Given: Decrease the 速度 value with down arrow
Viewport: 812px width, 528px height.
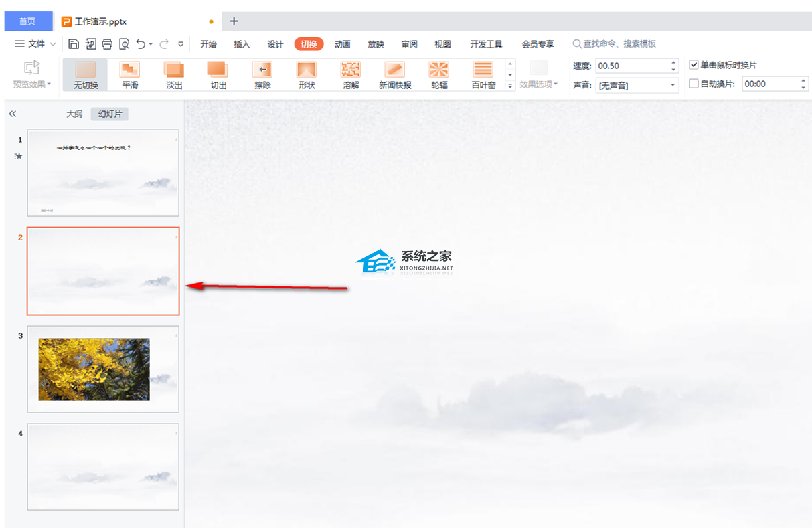Looking at the screenshot, I should point(673,69).
